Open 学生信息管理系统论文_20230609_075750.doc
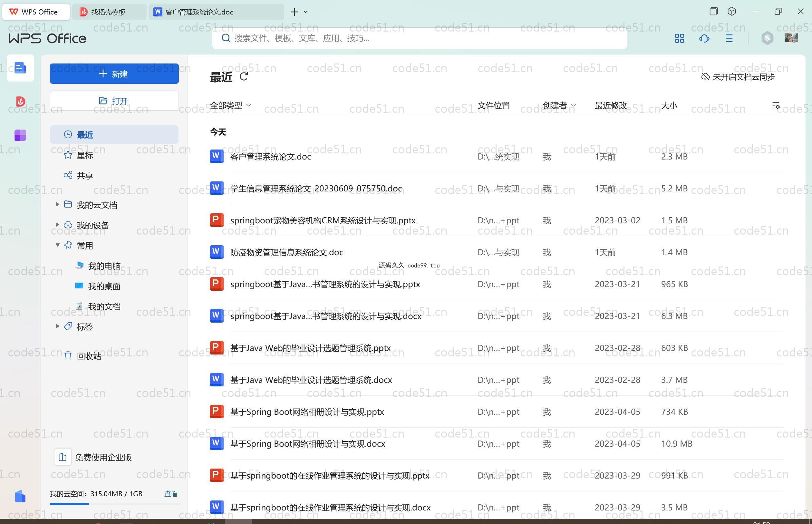 (316, 188)
